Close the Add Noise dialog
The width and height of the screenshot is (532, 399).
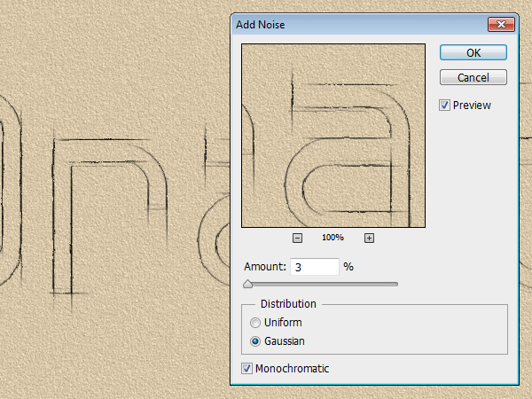pyautogui.click(x=501, y=24)
